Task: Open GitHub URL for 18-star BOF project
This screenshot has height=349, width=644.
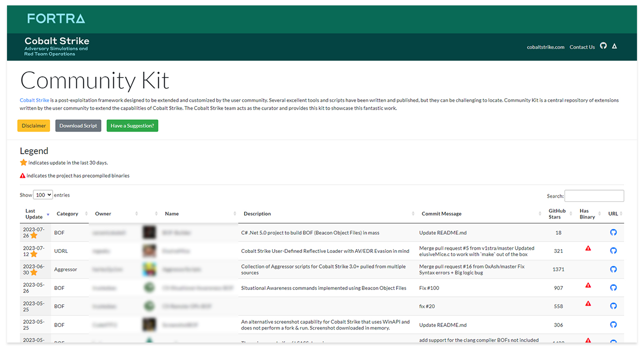Action: (x=613, y=232)
